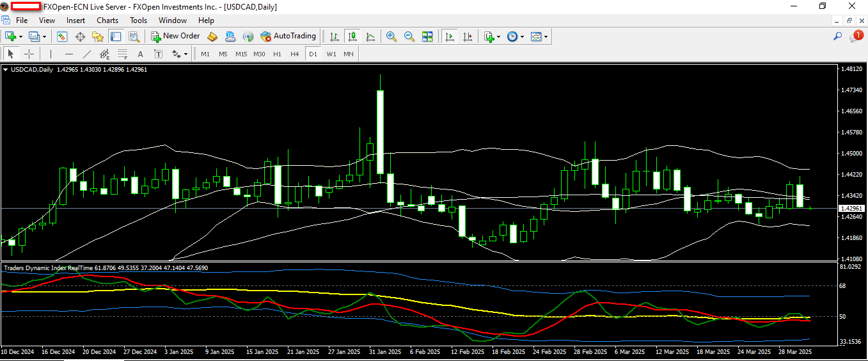Screen dimensions: 868x361
Task: Open the Profiles toolbar icon
Action: coord(34,36)
